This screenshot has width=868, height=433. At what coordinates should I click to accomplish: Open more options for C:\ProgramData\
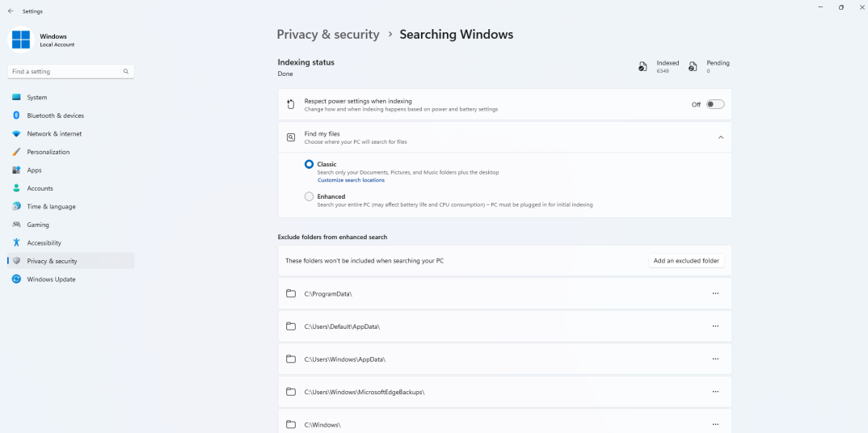coord(715,293)
